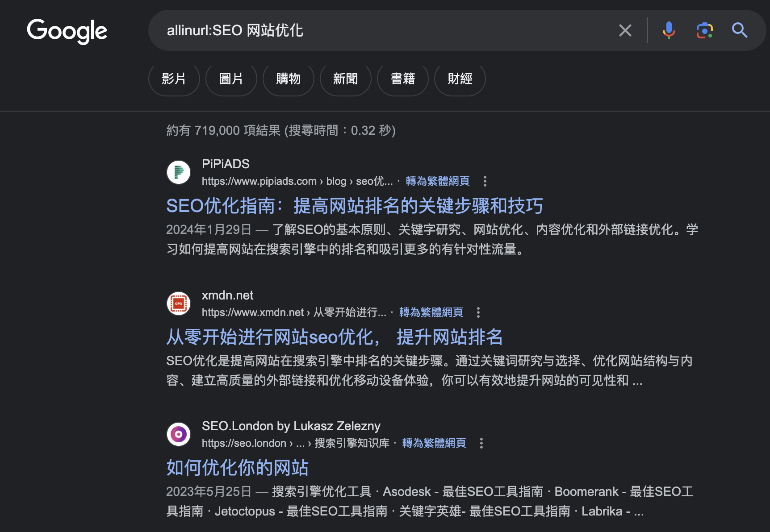The width and height of the screenshot is (770, 532).
Task: Open more options for PiPiADS result
Action: [485, 181]
